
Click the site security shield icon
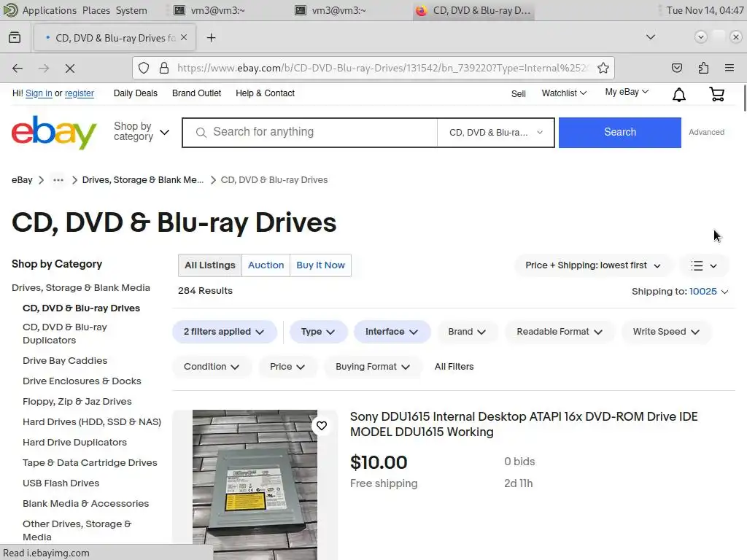[x=144, y=68]
